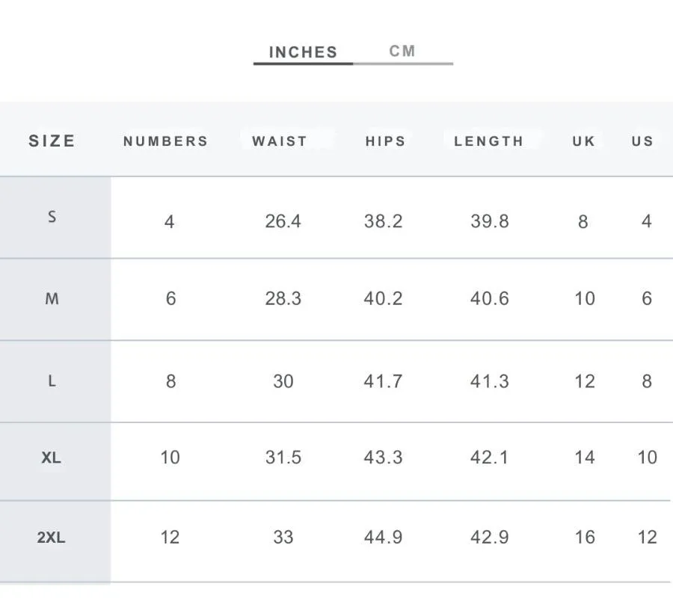Select the M size row label
The height and width of the screenshot is (616, 673).
click(52, 298)
